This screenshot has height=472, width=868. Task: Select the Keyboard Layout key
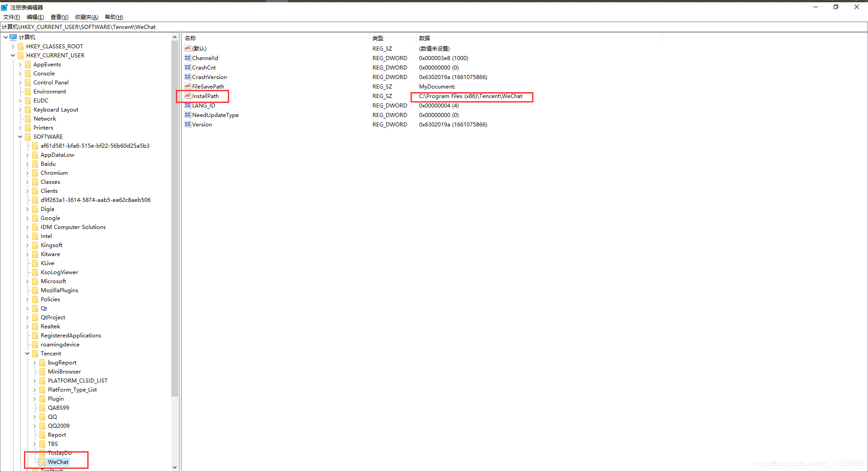point(56,109)
